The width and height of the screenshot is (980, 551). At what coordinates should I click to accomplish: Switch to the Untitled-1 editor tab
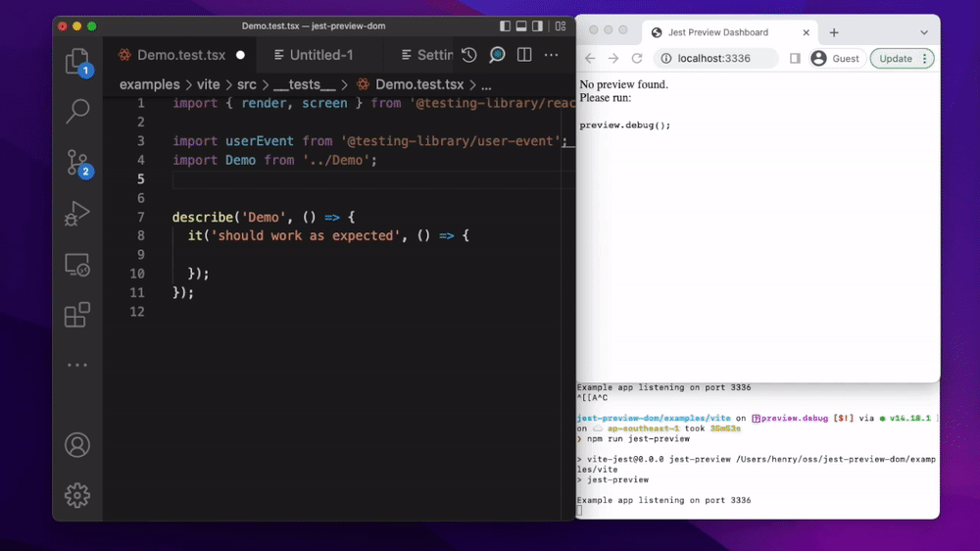pos(314,55)
